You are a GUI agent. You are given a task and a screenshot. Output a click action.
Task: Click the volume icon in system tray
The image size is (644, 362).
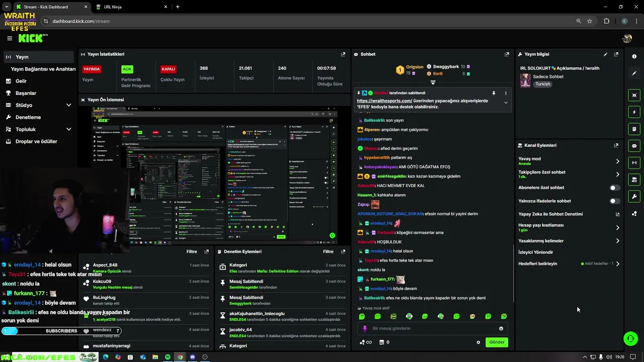pos(609,357)
